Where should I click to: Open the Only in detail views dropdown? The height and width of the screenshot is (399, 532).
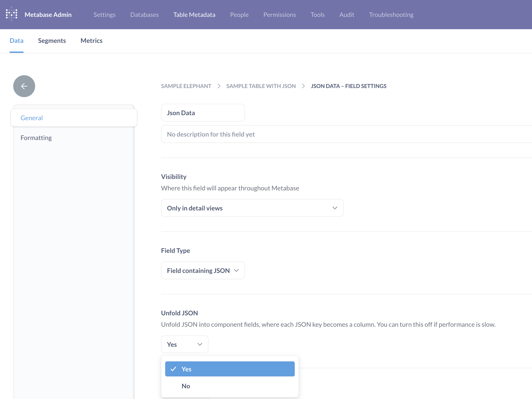pos(252,208)
